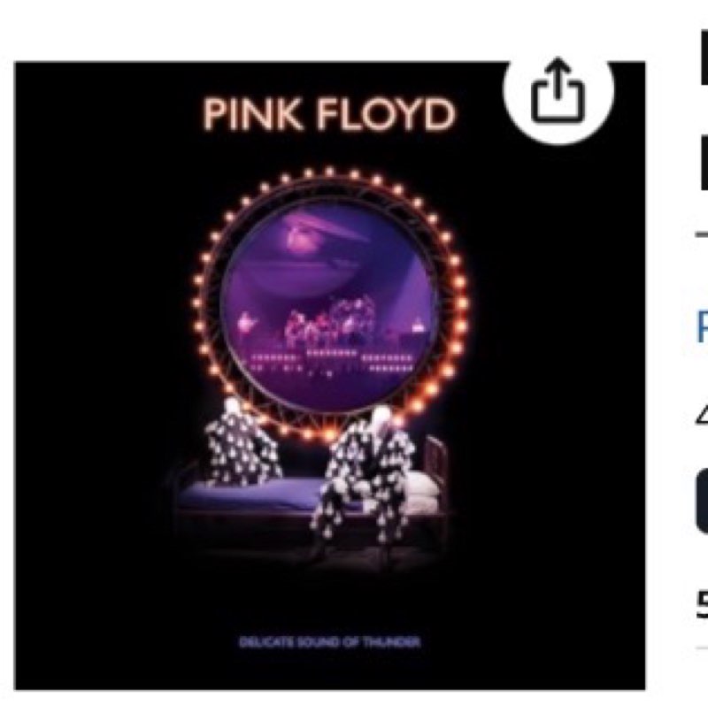
Task: Click the Delicate Sound of Thunder caption
Action: coord(329,642)
